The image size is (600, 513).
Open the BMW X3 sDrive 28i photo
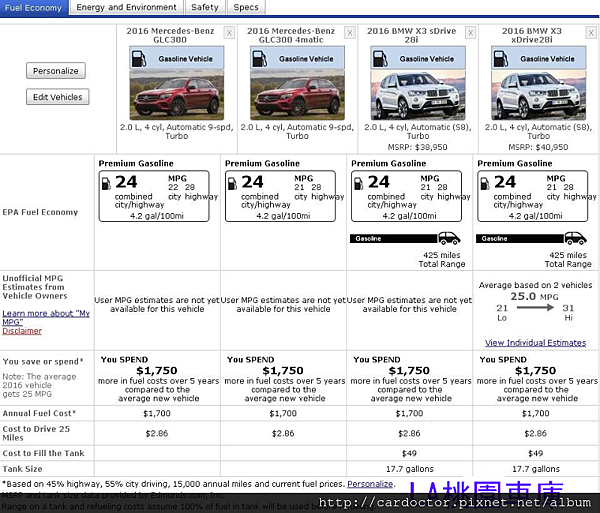point(418,95)
